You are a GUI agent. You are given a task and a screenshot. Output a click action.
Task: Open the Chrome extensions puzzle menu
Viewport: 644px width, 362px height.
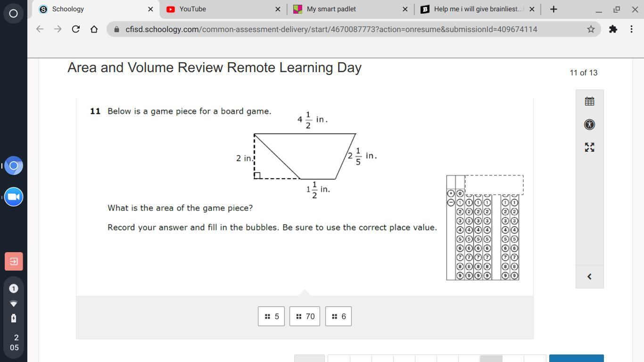pyautogui.click(x=613, y=29)
